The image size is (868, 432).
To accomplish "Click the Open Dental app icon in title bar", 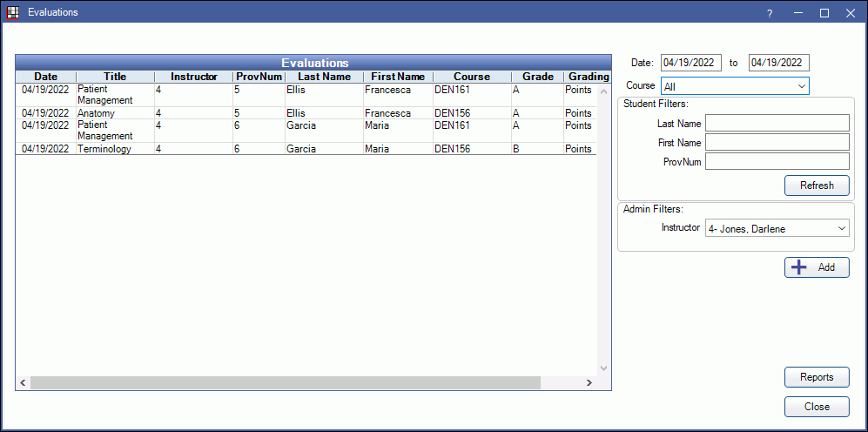I will 12,12.
